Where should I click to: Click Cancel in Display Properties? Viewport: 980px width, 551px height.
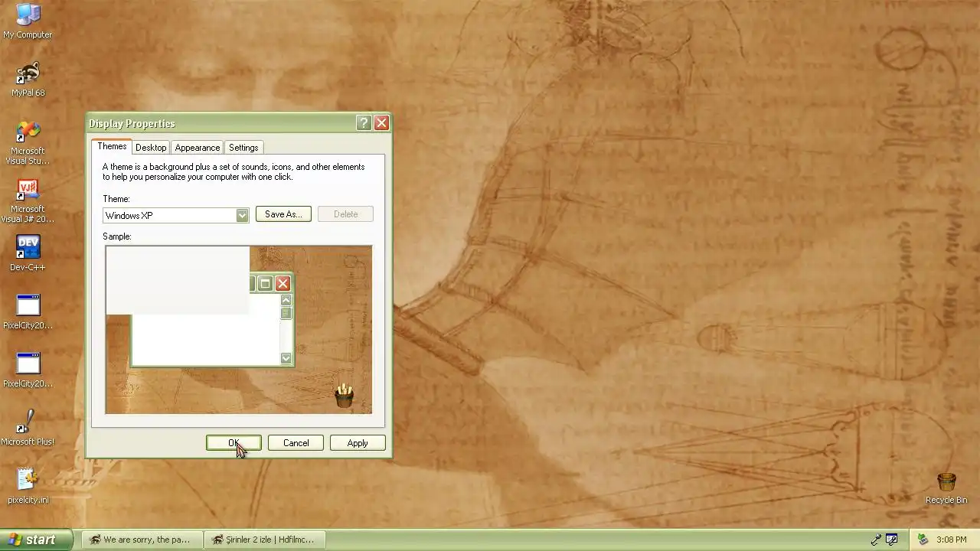296,443
